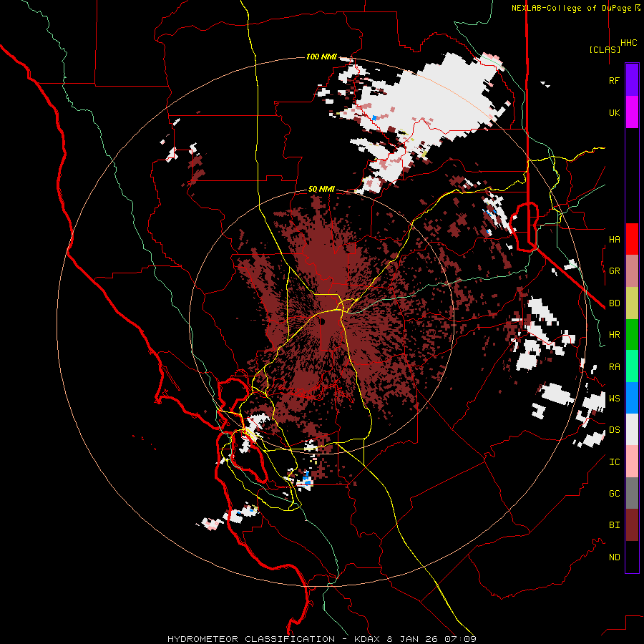
Task: Select the IC pink legend swatch
Action: [x=632, y=462]
